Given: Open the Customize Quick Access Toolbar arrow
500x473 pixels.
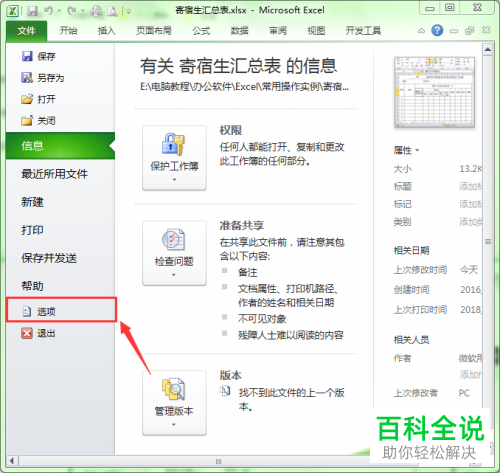Looking at the screenshot, I should (128, 12).
